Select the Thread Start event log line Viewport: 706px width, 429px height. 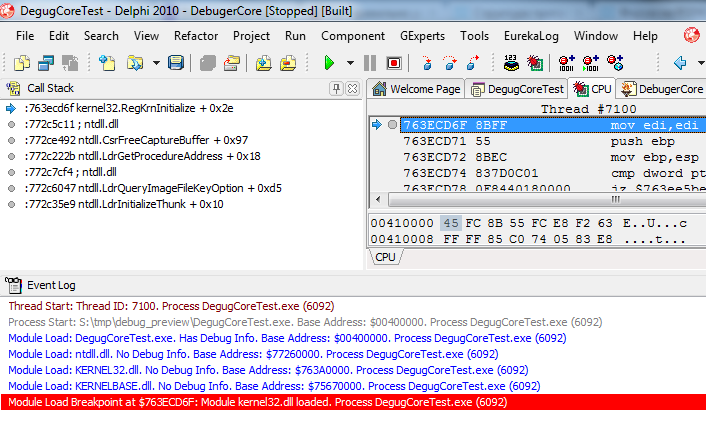171,306
